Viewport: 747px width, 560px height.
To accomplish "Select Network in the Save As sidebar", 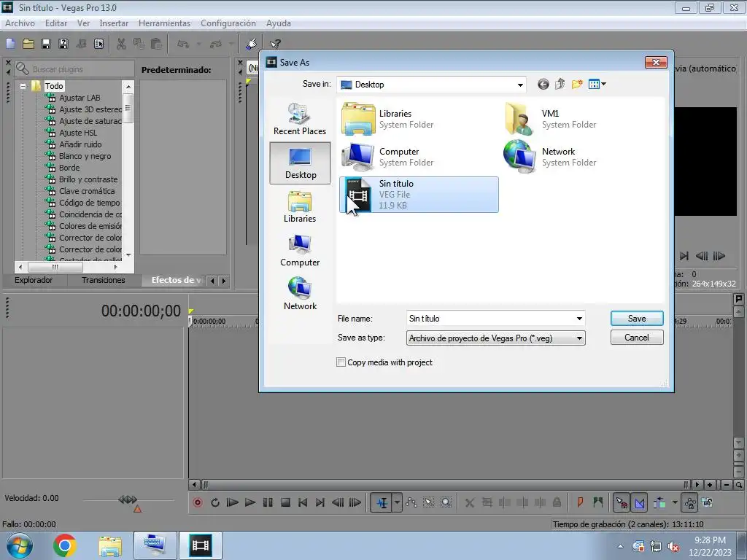I will pos(300,295).
